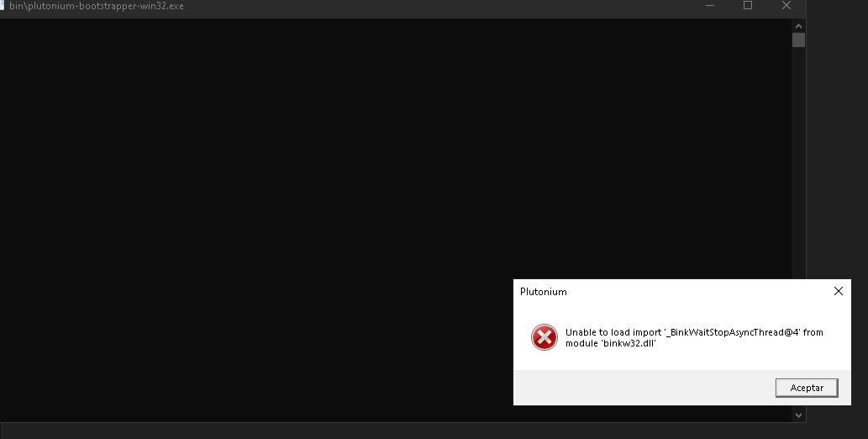Click the error text mentioning 'binkw32.dll'
The height and width of the screenshot is (439, 868).
pos(694,337)
